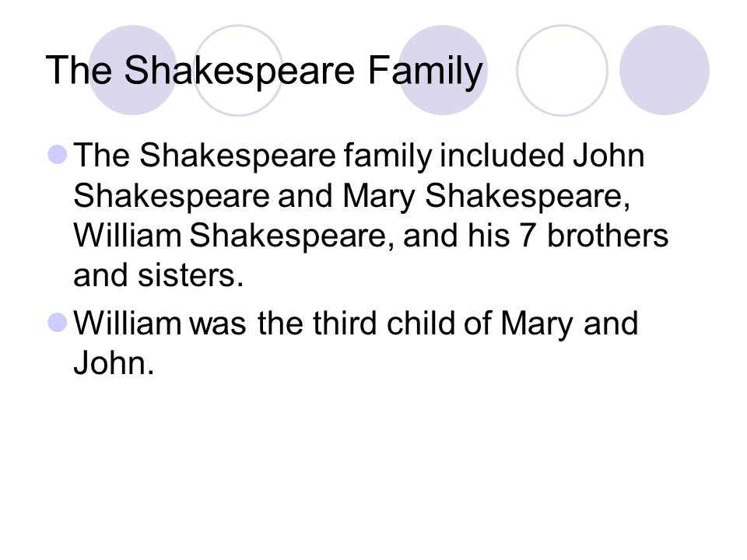Click the outlined circle behind "kespeare" in title

tap(238, 70)
